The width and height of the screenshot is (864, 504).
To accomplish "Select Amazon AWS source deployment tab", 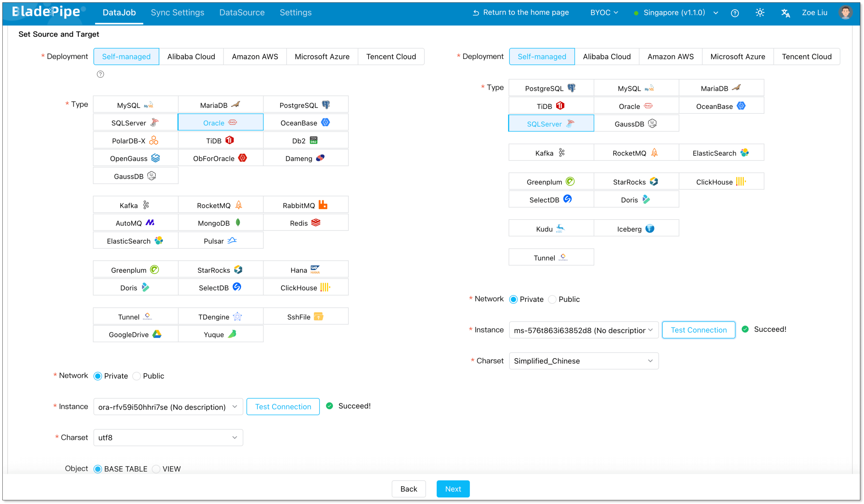I will point(255,57).
